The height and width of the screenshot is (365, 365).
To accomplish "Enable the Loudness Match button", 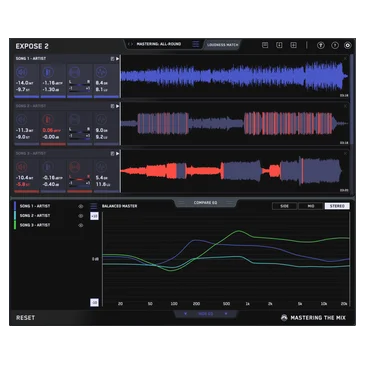I will tap(222, 45).
